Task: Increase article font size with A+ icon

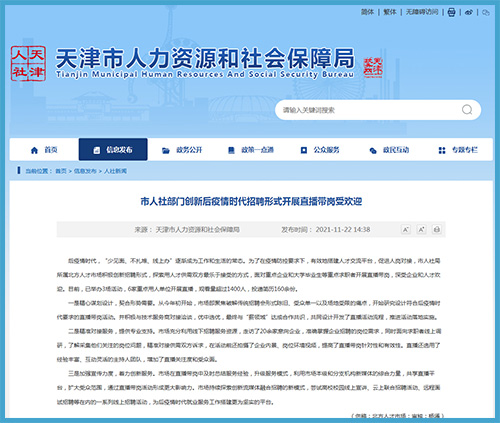Action: pos(421,229)
